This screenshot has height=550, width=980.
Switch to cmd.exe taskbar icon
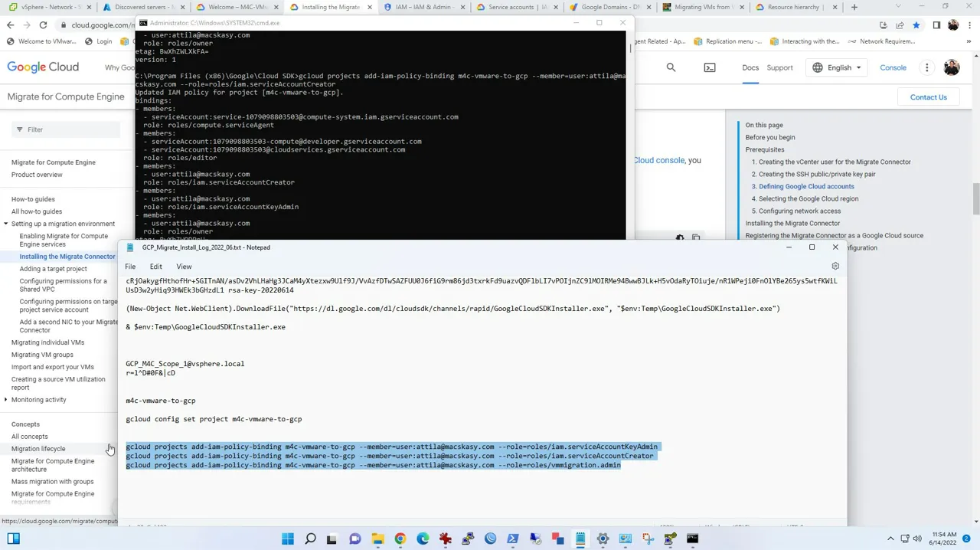pyautogui.click(x=692, y=539)
